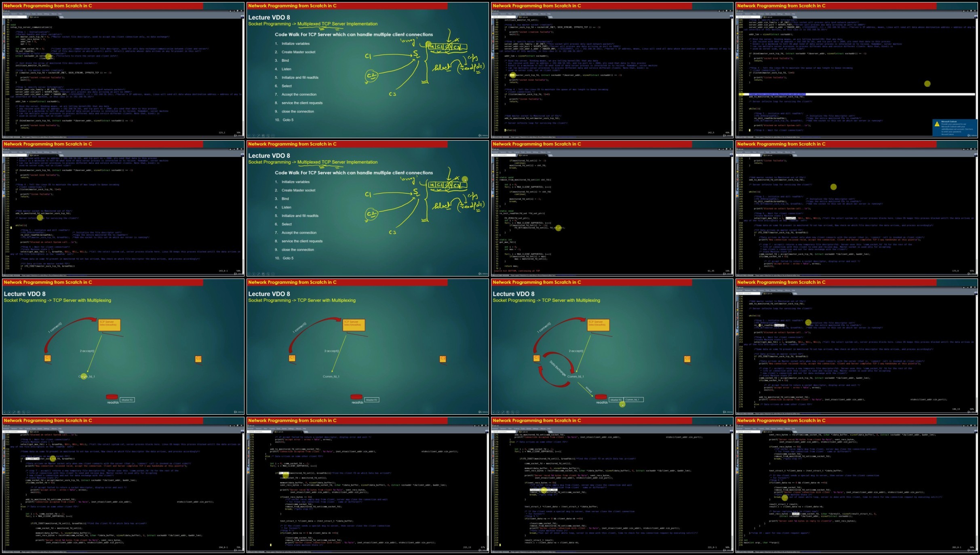The image size is (980, 555).
Task: Open the Implementation slide with cursor on M cell
Action: (x=368, y=70)
